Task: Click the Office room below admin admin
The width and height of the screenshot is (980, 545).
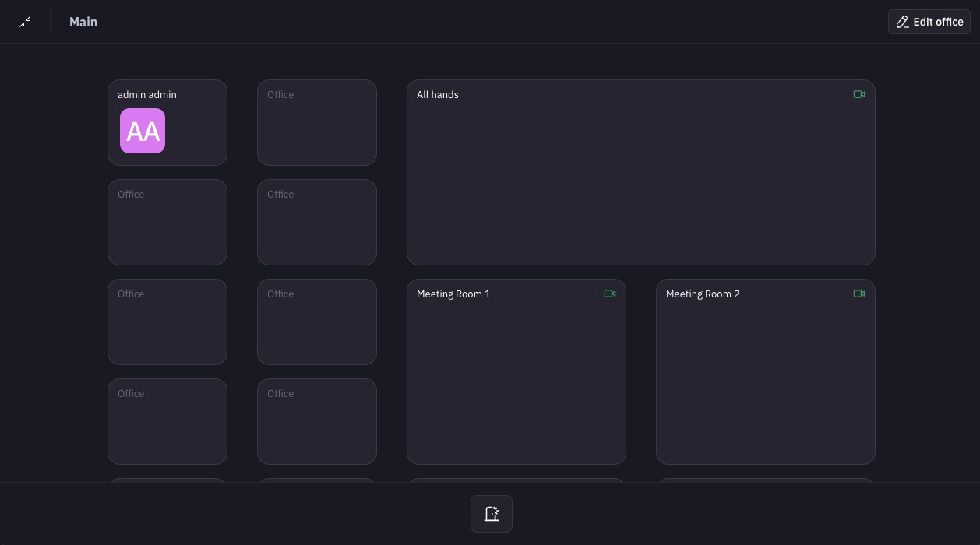Action: coord(167,222)
